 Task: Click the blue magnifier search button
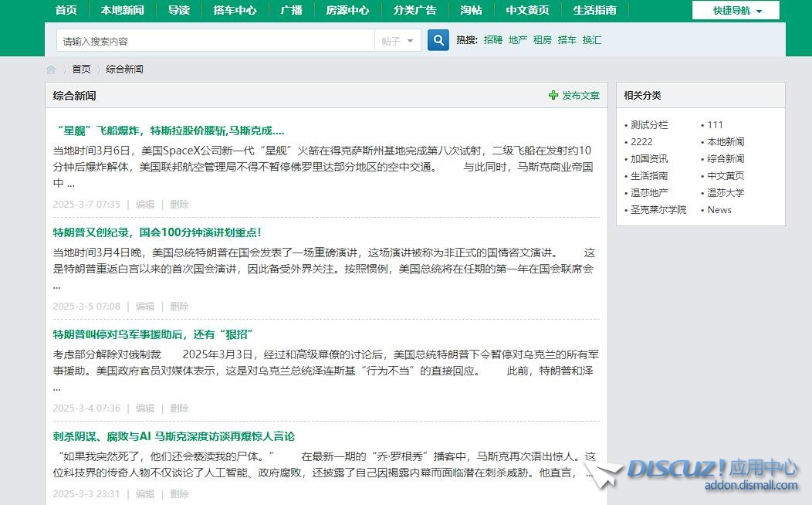(438, 40)
